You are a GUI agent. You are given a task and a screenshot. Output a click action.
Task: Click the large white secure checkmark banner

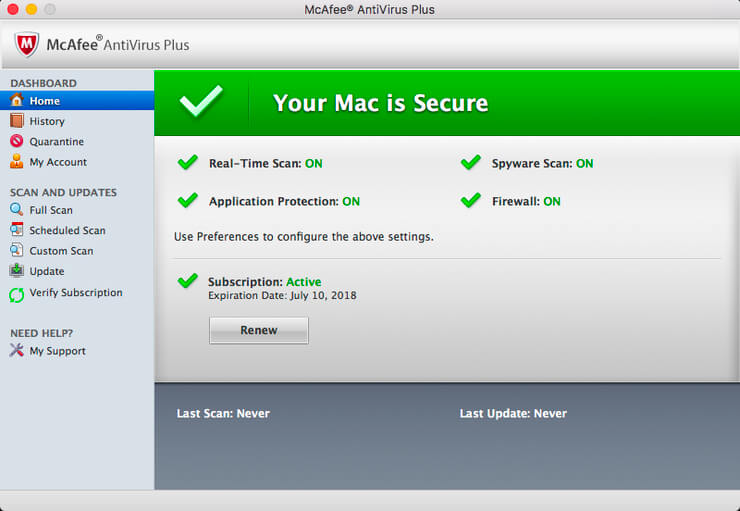point(202,102)
